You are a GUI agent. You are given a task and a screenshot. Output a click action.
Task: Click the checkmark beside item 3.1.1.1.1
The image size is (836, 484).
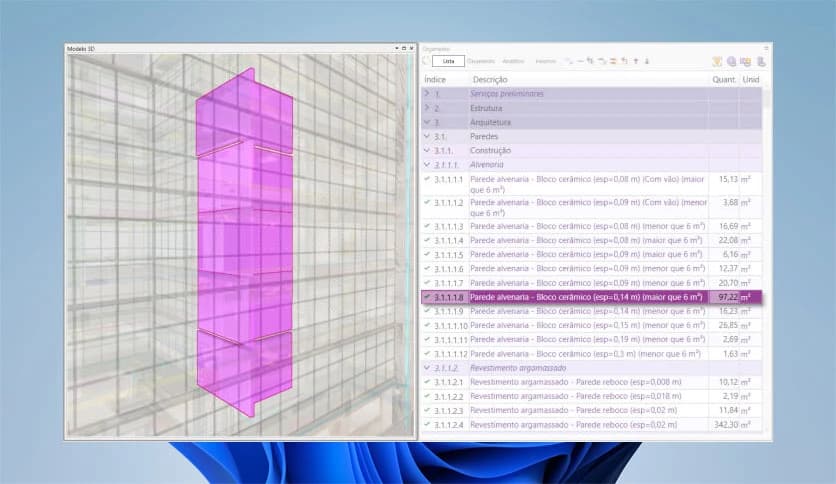pos(427,179)
